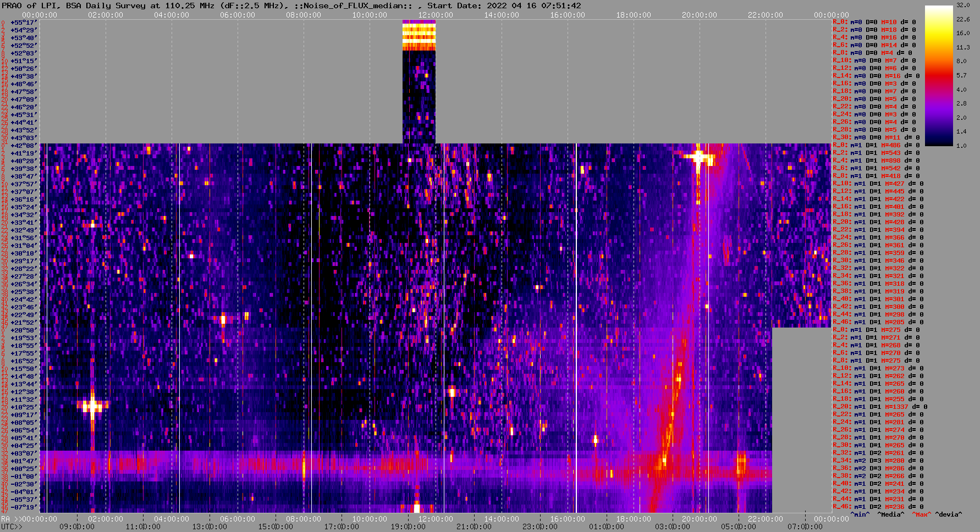The width and height of the screenshot is (980, 532).
Task: Click the 19:00:00 UTC time label
Action: [x=408, y=527]
